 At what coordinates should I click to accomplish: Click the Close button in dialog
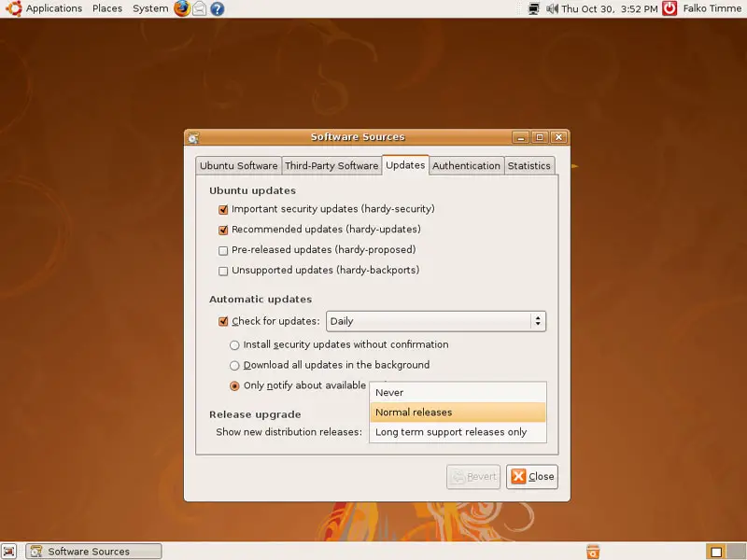(532, 476)
